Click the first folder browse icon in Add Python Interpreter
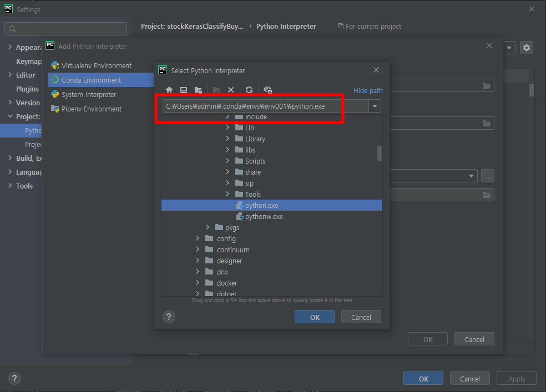 click(487, 85)
